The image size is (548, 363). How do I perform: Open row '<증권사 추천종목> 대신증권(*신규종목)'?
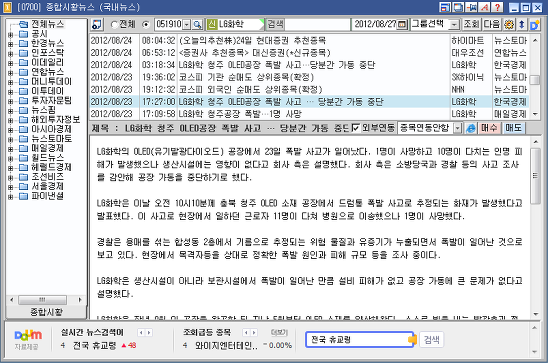pos(309,53)
